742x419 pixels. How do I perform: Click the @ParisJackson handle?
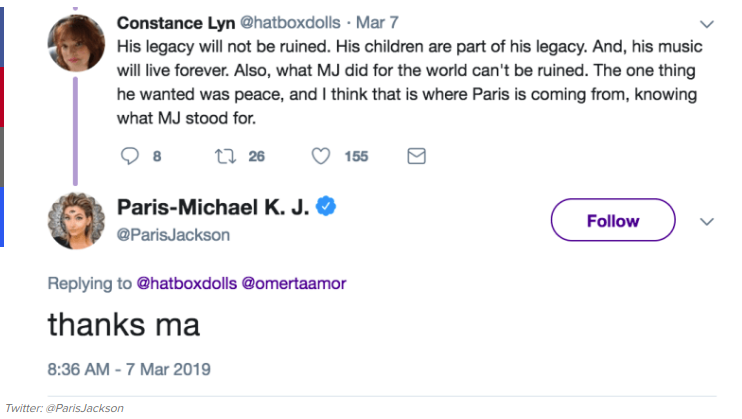coord(173,234)
